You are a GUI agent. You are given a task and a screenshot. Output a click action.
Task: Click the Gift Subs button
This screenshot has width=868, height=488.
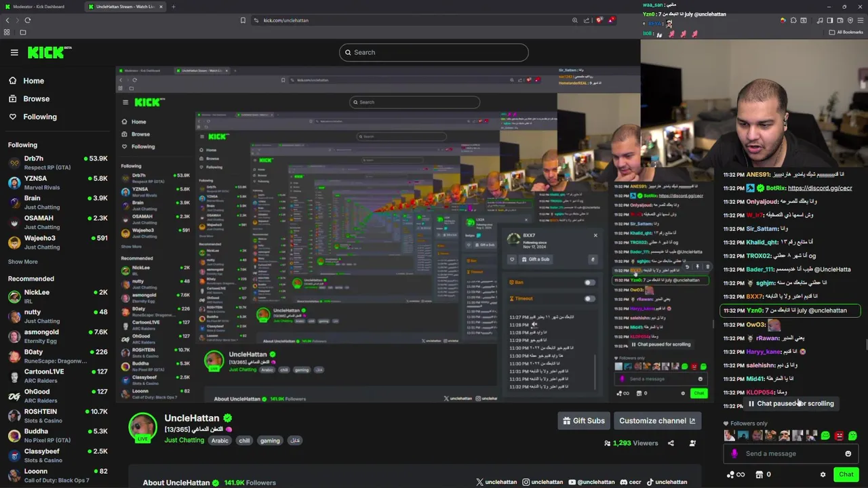pos(584,421)
